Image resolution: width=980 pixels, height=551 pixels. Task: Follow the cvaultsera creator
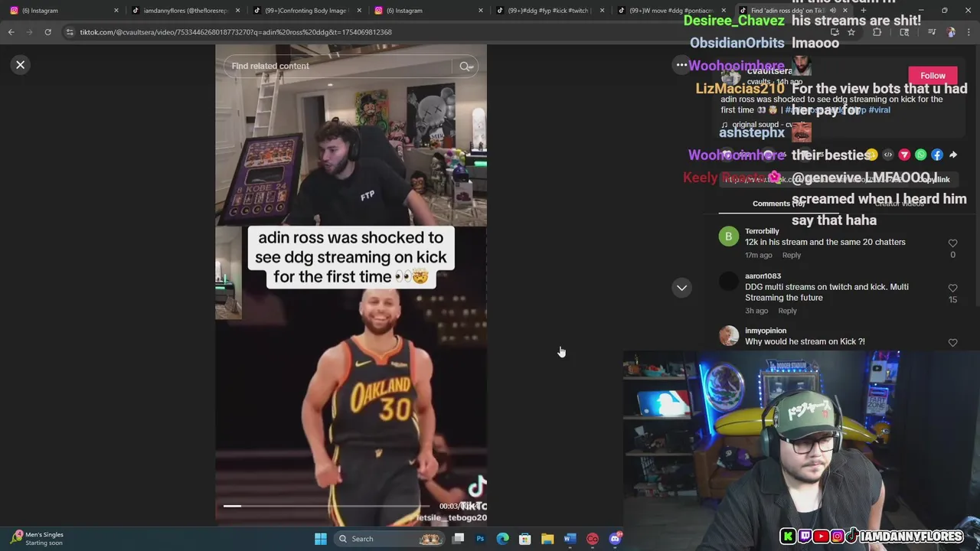(x=933, y=76)
